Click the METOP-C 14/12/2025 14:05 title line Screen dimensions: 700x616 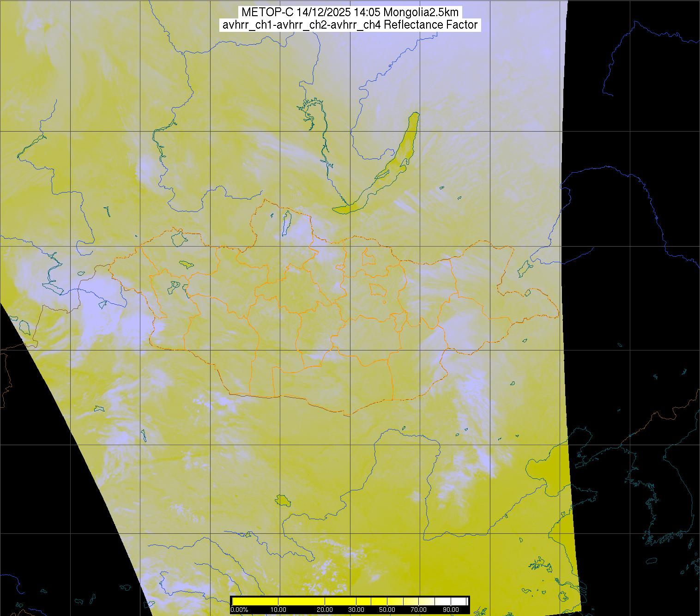[x=350, y=12]
